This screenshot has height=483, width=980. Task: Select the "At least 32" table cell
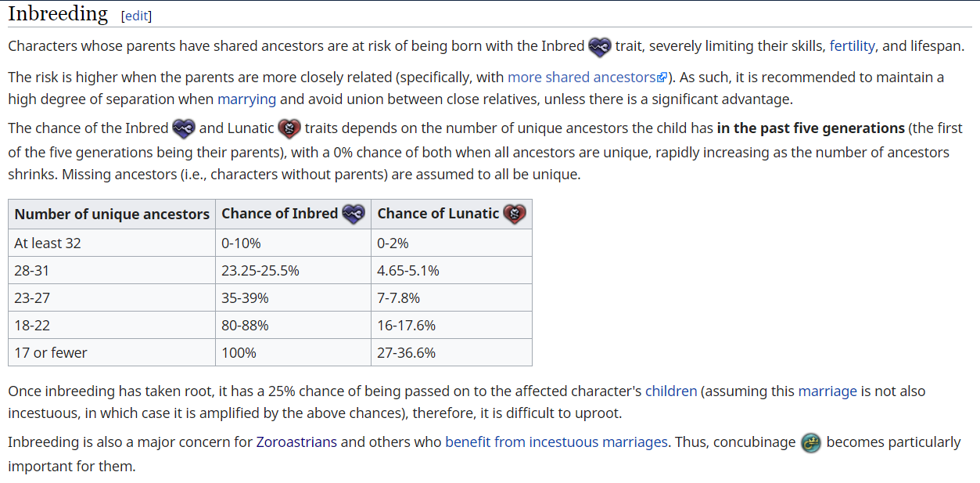click(x=48, y=243)
